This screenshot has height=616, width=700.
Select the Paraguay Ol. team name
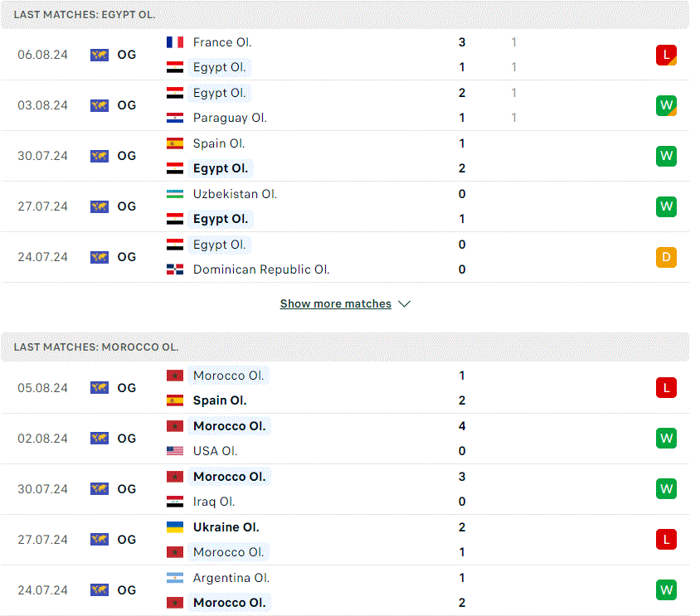[x=230, y=118]
